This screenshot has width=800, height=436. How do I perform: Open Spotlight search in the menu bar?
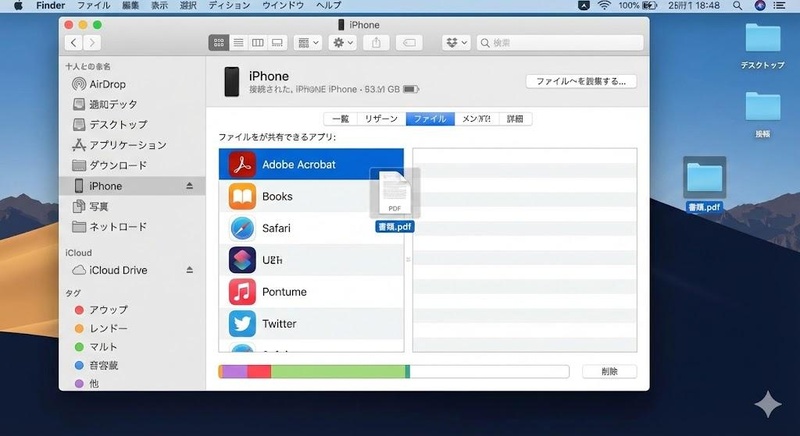pyautogui.click(x=737, y=6)
